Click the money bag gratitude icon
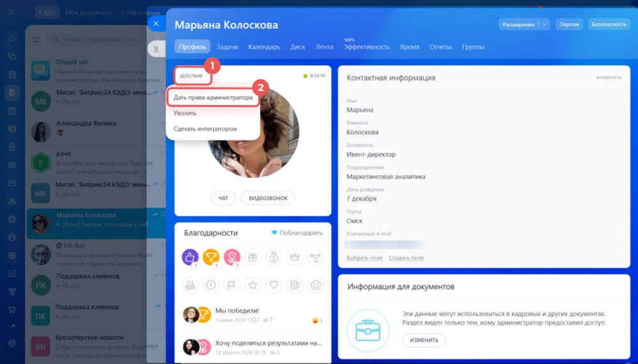The height and width of the screenshot is (364, 638). click(274, 257)
